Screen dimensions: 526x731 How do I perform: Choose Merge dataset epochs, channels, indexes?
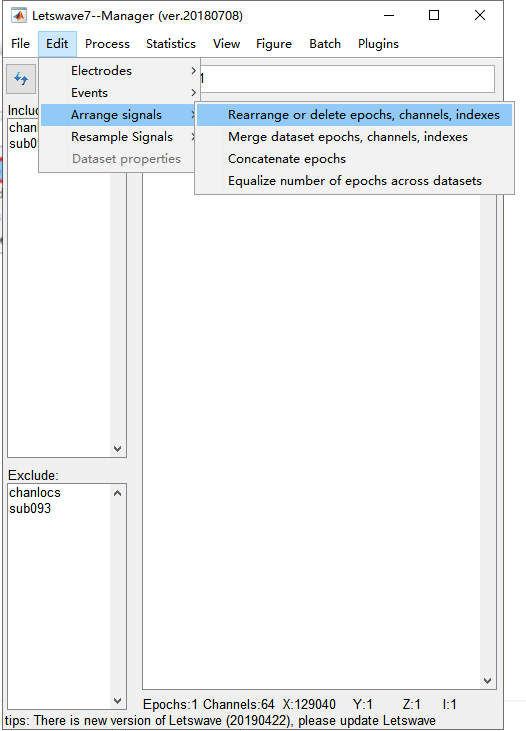(x=354, y=137)
